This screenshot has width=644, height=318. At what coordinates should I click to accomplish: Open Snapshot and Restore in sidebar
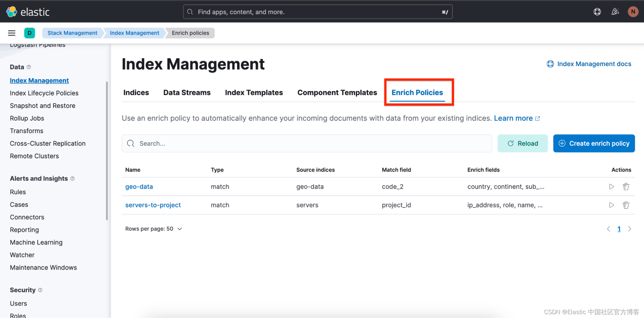point(43,106)
